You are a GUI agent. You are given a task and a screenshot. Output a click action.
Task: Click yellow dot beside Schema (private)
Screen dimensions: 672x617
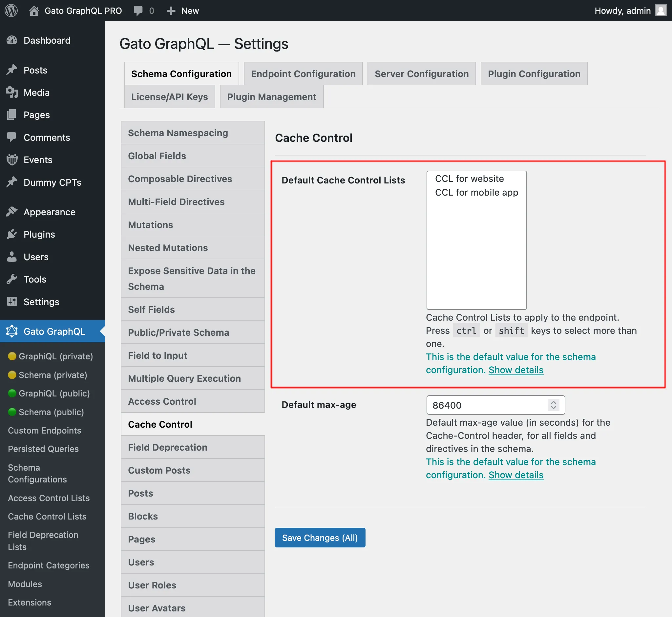12,375
